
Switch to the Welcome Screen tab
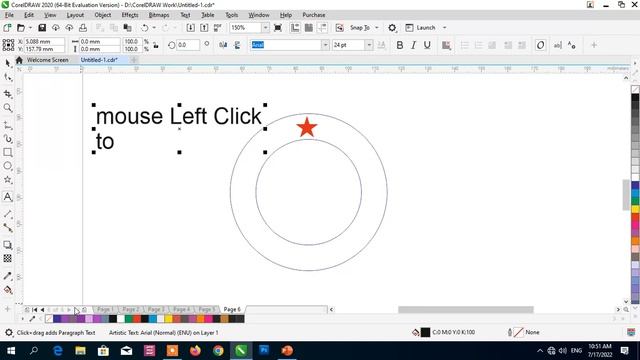tap(47, 60)
